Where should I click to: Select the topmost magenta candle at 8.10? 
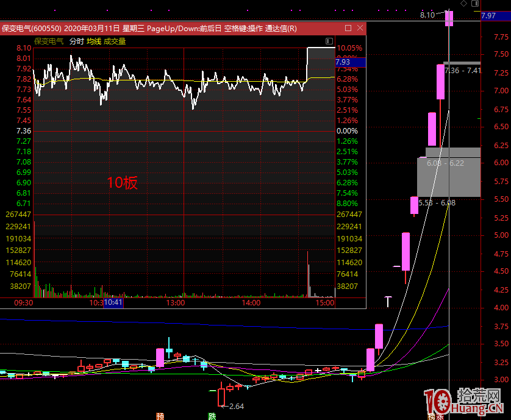[x=449, y=18]
